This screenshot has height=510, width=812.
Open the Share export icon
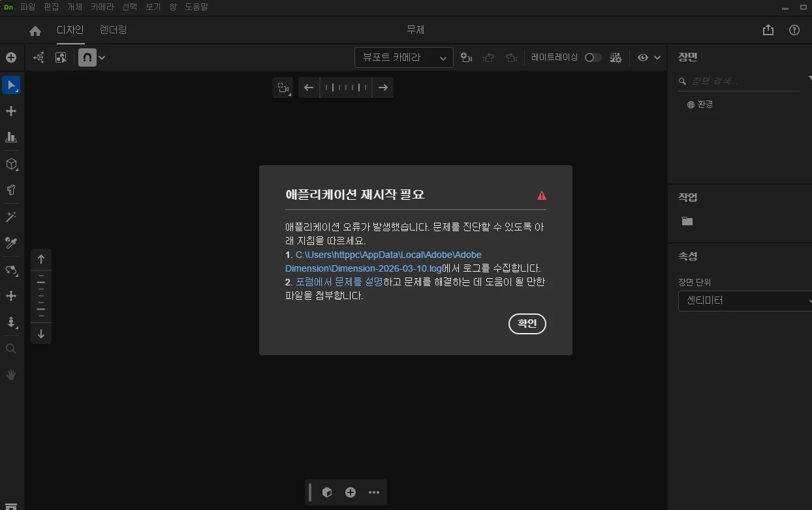tap(768, 30)
